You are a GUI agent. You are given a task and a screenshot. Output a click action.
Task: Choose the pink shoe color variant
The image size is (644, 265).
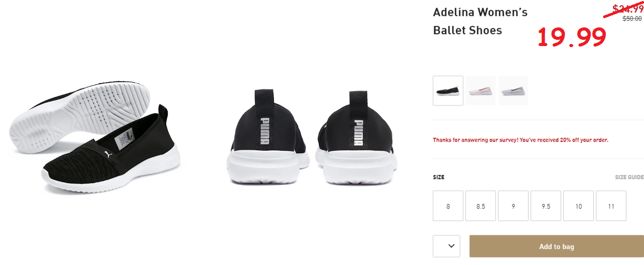click(480, 91)
